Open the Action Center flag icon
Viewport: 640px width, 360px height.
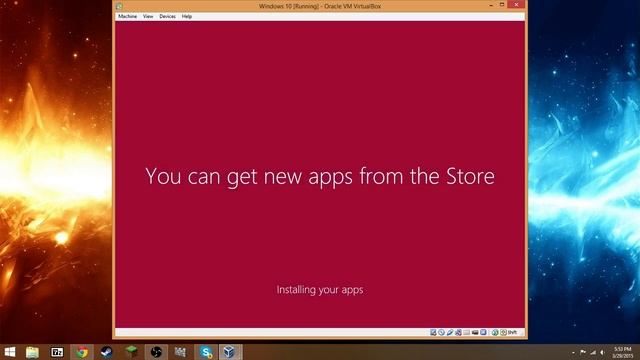[583, 352]
